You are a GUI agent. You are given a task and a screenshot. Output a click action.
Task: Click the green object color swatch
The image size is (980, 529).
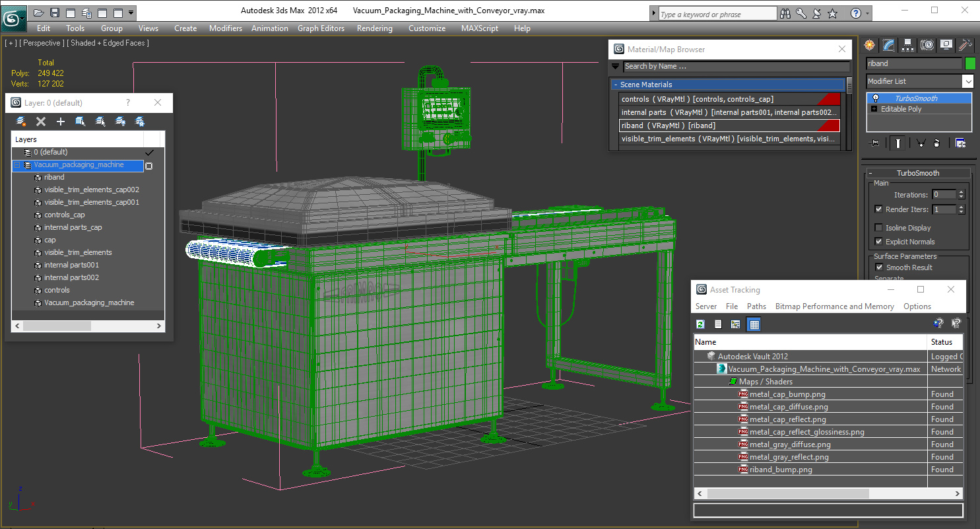coord(970,63)
